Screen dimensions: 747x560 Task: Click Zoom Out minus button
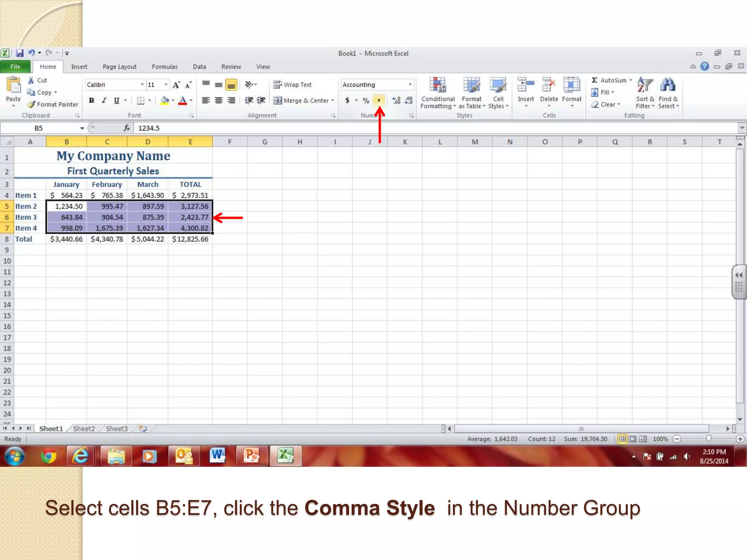click(677, 439)
